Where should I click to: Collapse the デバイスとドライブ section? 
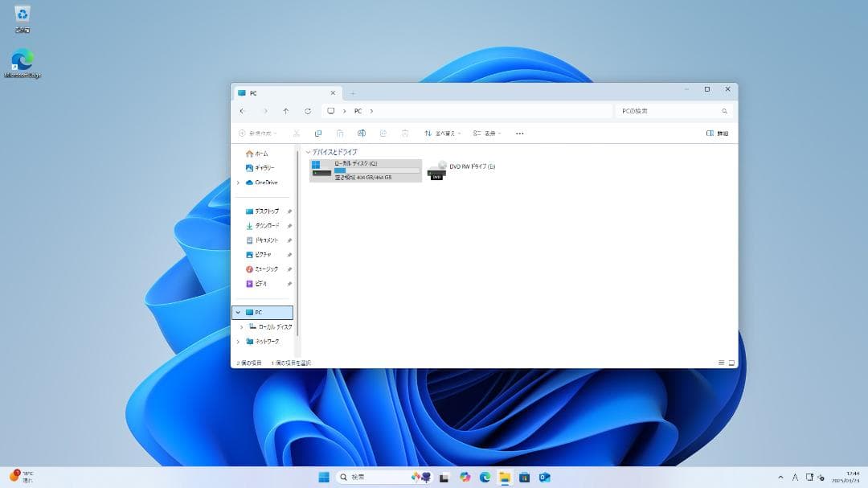click(308, 152)
